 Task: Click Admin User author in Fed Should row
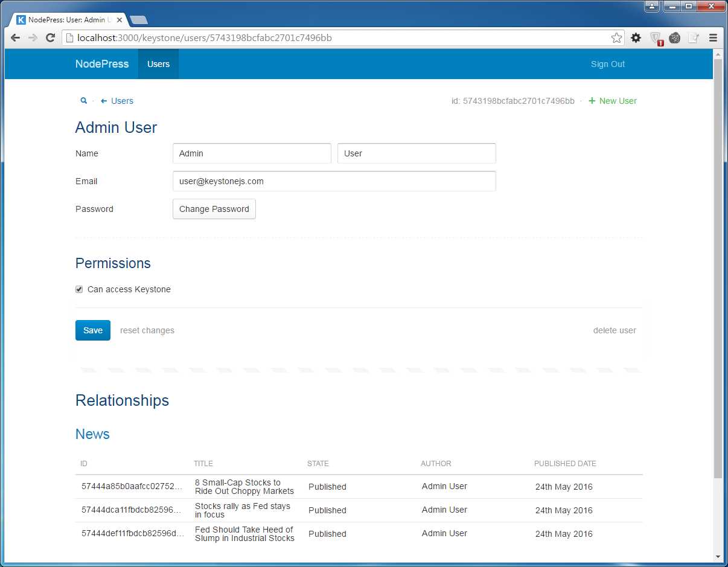(x=444, y=533)
